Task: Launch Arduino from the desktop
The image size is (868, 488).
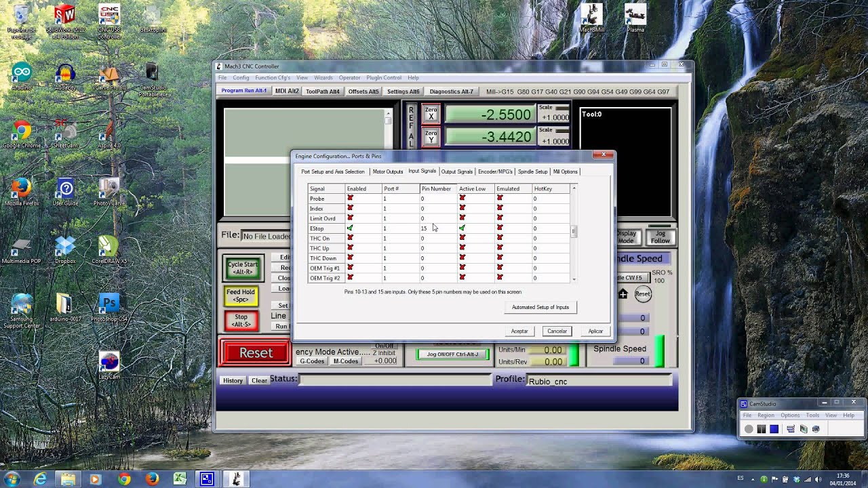Action: (22, 77)
